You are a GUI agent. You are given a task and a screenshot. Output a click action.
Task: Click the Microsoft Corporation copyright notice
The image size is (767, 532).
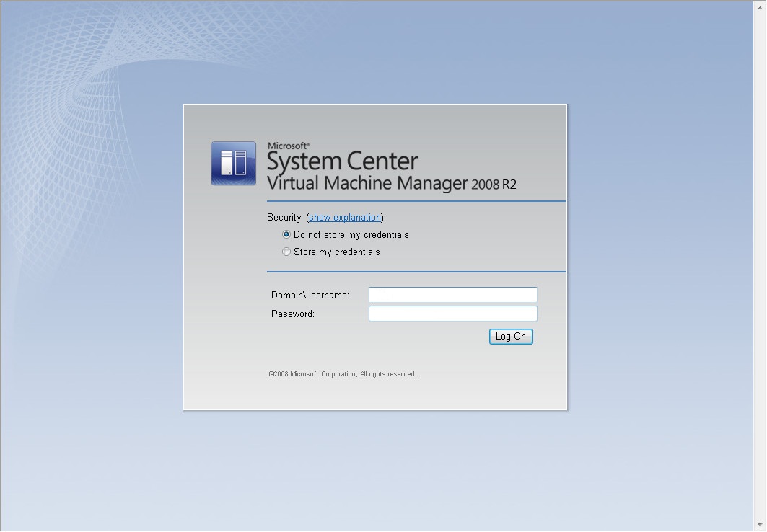(343, 374)
